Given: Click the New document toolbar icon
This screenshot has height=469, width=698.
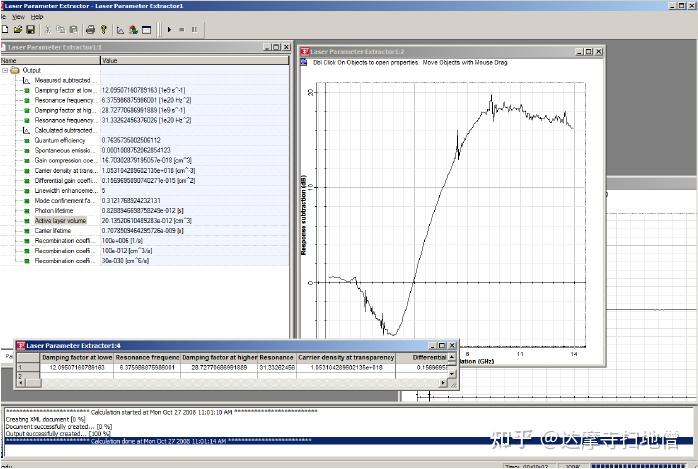Looking at the screenshot, I should pos(5,30).
